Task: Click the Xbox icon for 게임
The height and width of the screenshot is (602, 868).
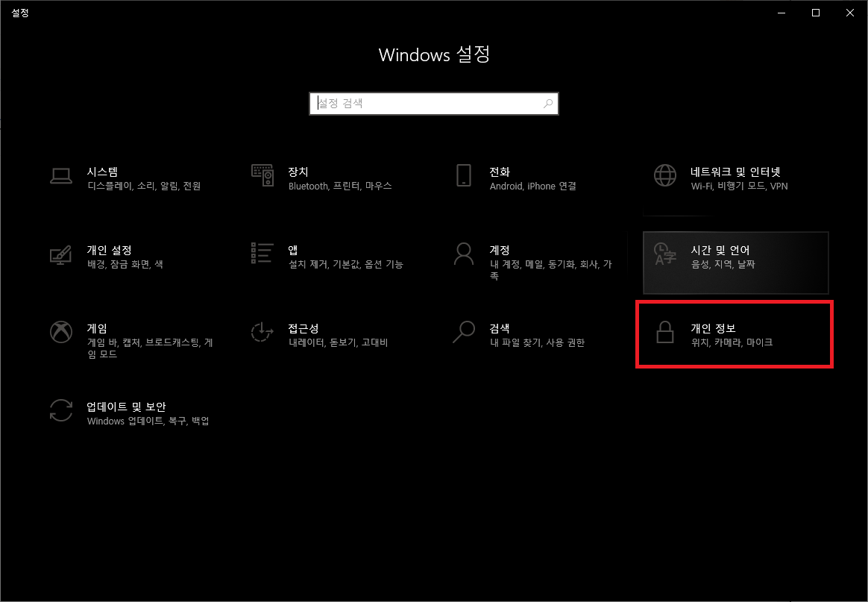Action: pos(61,332)
